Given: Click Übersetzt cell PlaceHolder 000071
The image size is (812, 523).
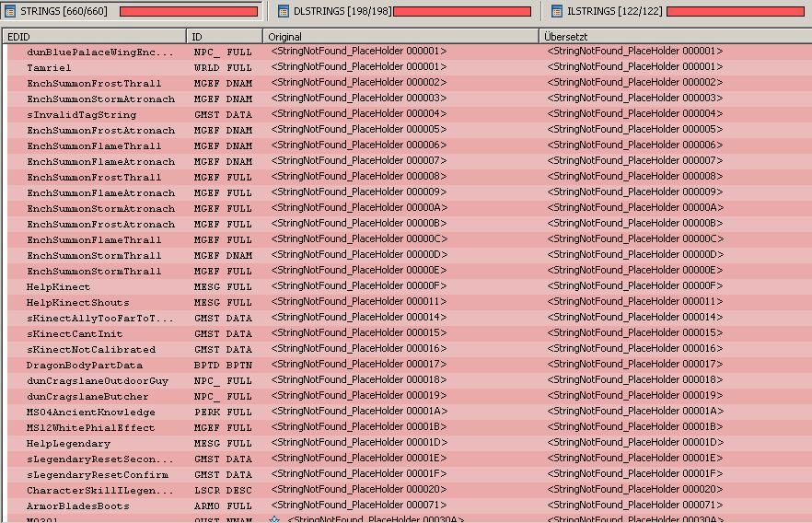Looking at the screenshot, I should tap(635, 505).
